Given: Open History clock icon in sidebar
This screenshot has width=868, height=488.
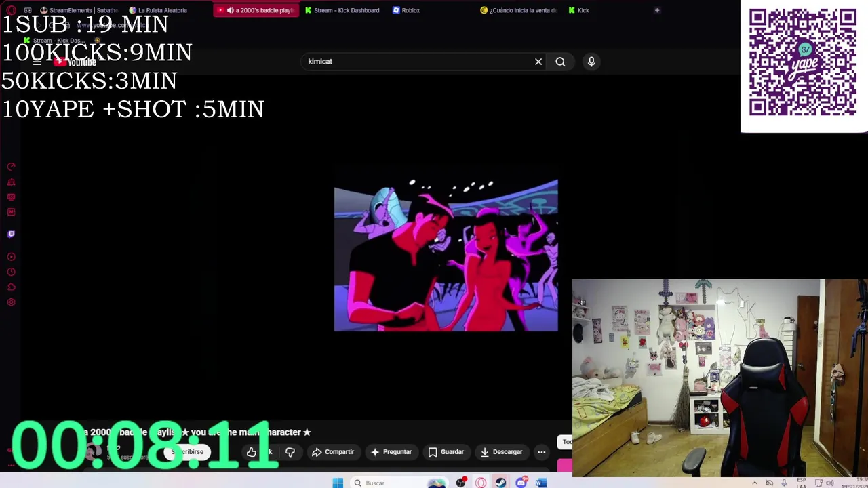Looking at the screenshot, I should click(x=11, y=272).
